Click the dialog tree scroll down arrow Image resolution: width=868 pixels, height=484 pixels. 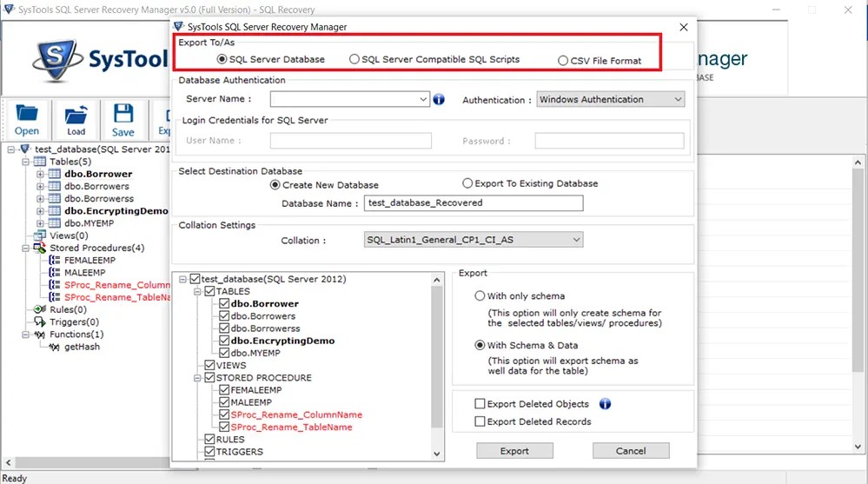437,454
